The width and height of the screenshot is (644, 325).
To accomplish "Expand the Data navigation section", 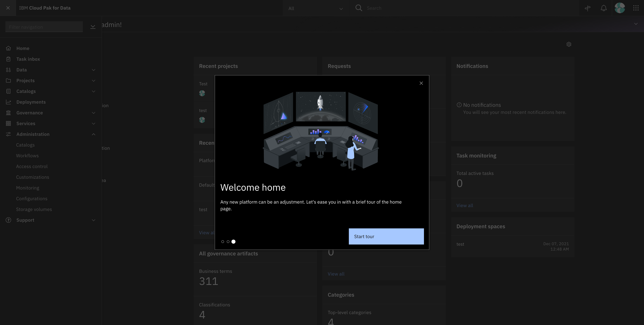I will click(x=94, y=70).
